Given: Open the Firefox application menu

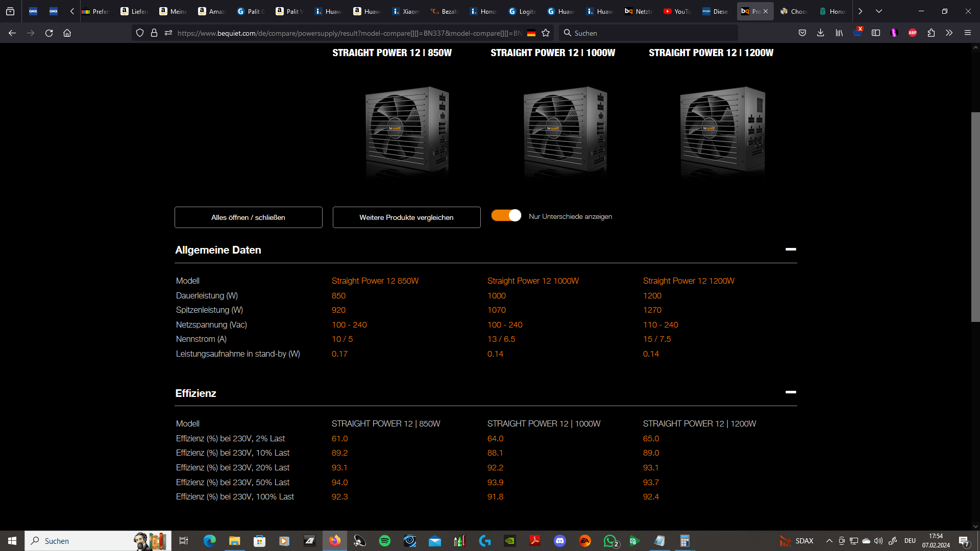Looking at the screenshot, I should (968, 33).
